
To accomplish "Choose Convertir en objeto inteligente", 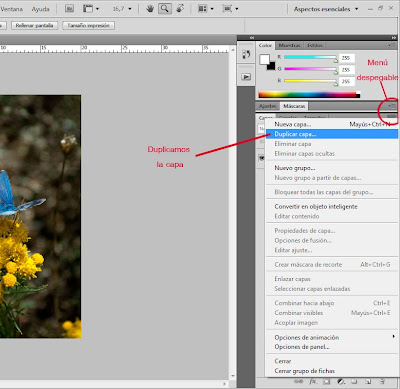I will point(332,206).
